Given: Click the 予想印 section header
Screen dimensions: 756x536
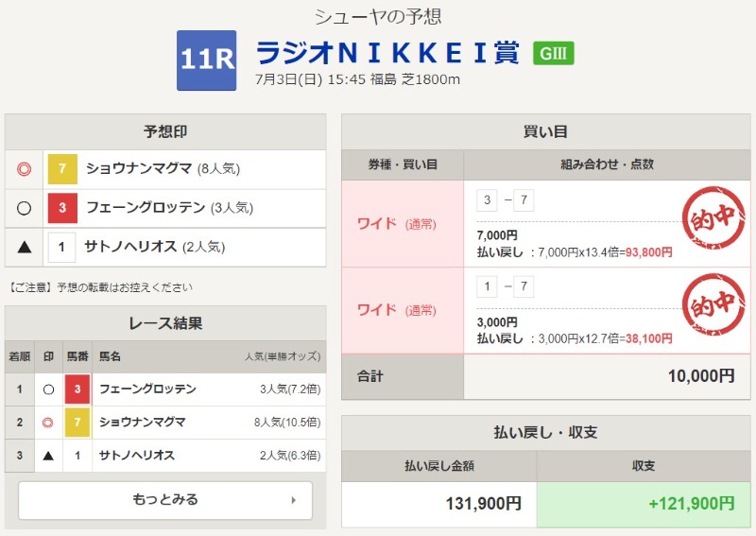Looking at the screenshot, I should pyautogui.click(x=165, y=131).
